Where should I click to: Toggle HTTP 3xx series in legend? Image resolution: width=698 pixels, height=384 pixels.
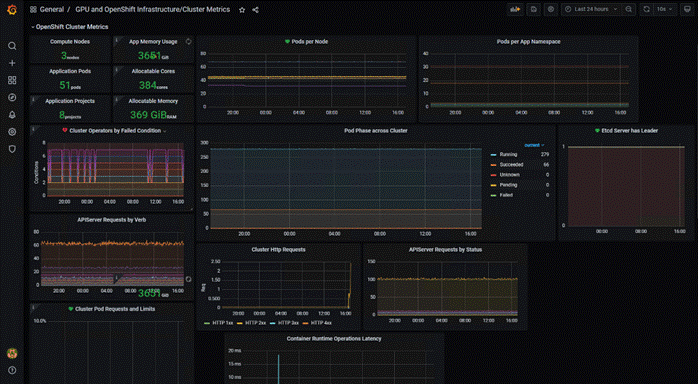pyautogui.click(x=288, y=323)
